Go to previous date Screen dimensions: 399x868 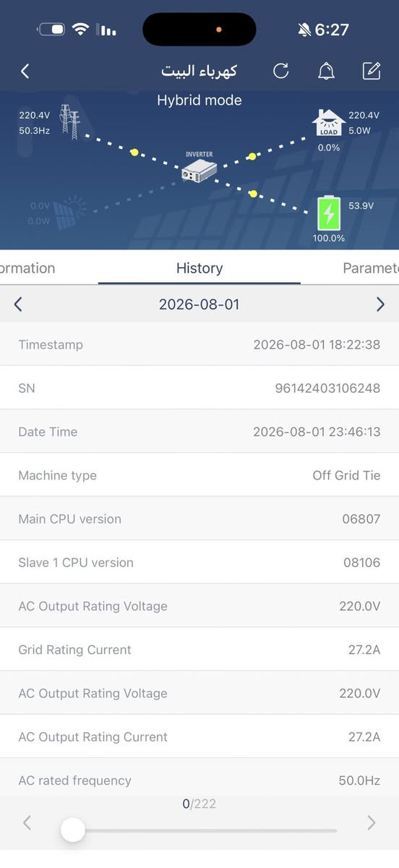18,305
